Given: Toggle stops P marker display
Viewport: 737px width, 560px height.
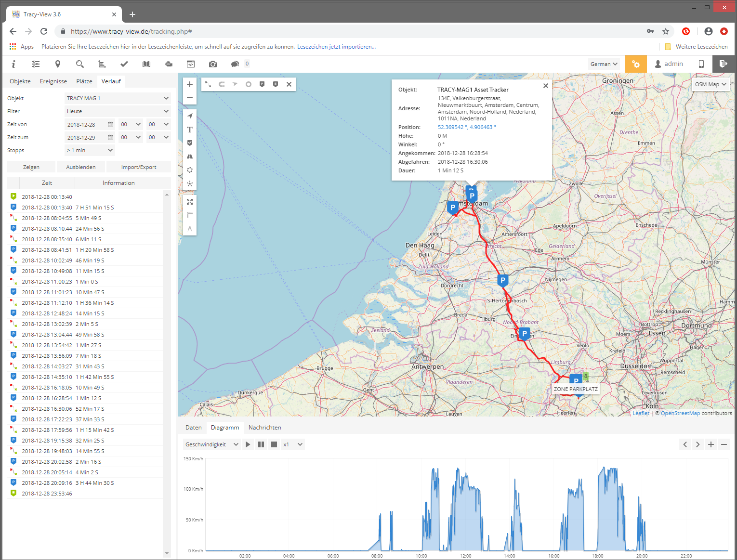Looking at the screenshot, I should point(262,84).
